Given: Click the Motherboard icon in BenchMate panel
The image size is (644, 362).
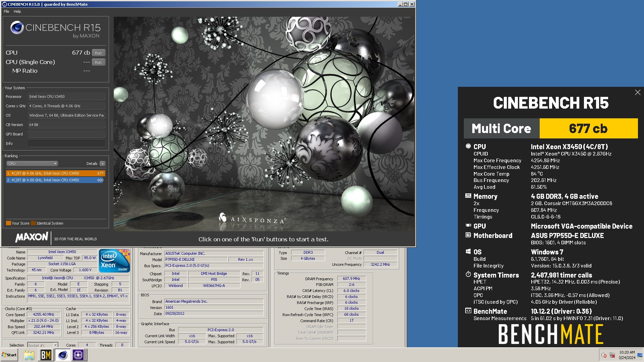Looking at the screenshot, I should 468,235.
